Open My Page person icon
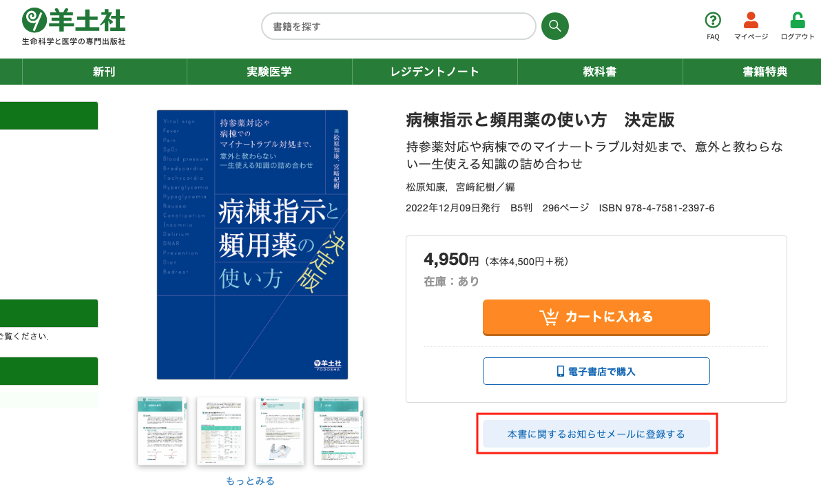 click(x=751, y=20)
